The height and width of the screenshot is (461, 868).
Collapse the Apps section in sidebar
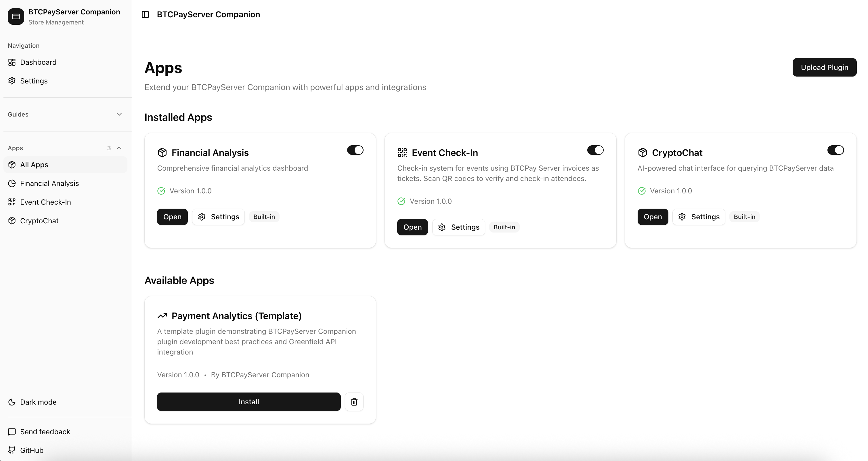(x=119, y=148)
